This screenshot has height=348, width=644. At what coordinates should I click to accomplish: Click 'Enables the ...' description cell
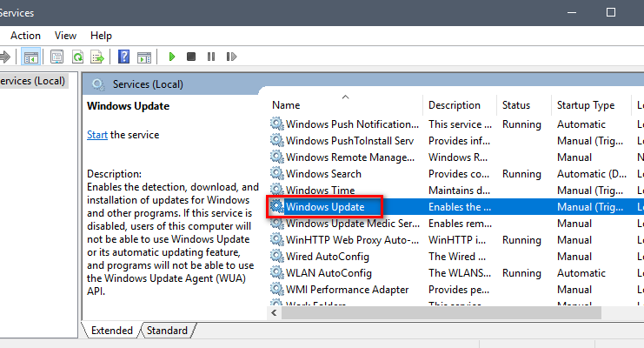460,207
